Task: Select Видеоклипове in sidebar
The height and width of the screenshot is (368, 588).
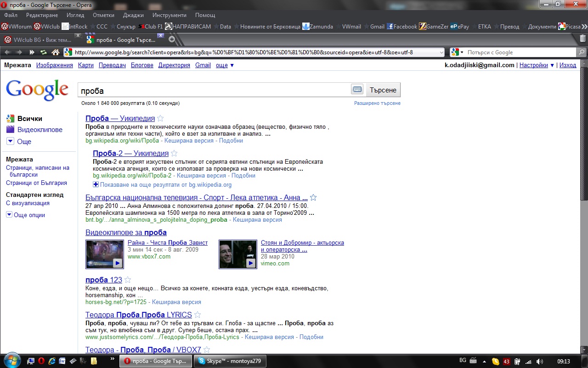Action: pyautogui.click(x=40, y=130)
